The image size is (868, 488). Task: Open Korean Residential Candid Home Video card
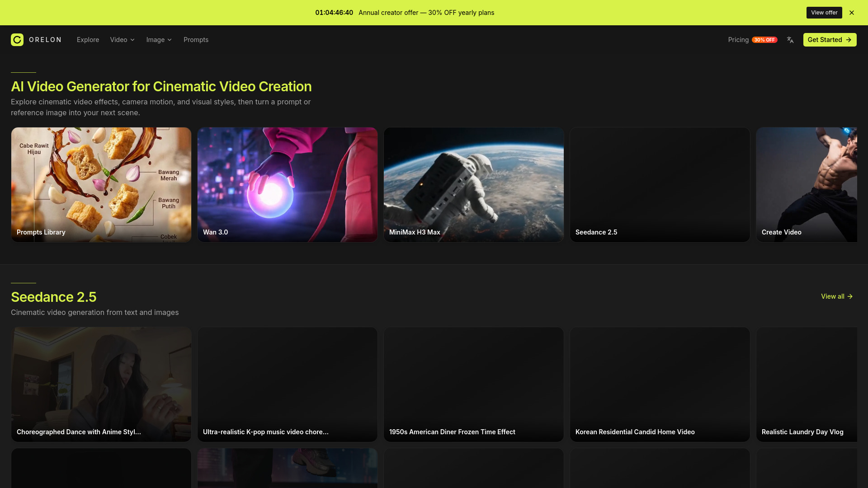point(660,385)
